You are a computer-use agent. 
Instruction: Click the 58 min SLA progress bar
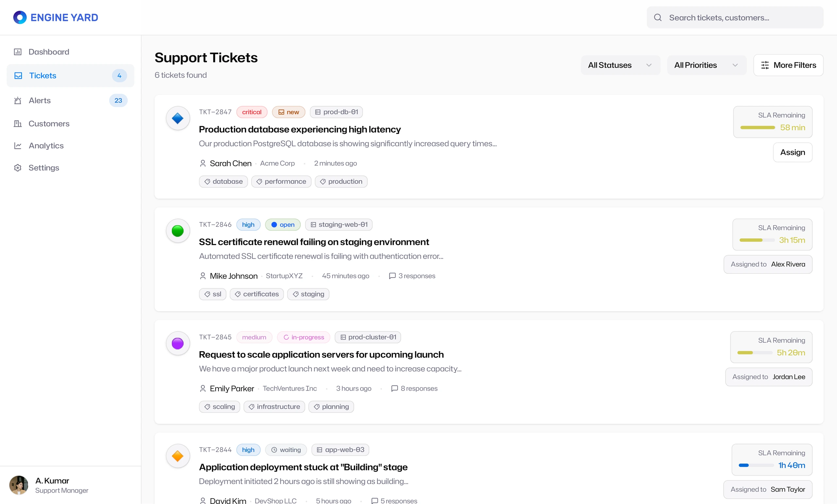(758, 128)
